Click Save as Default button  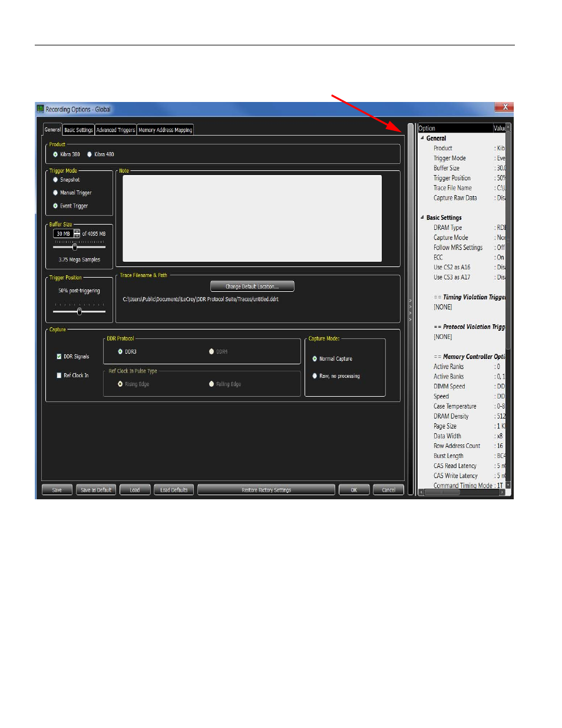(x=96, y=490)
